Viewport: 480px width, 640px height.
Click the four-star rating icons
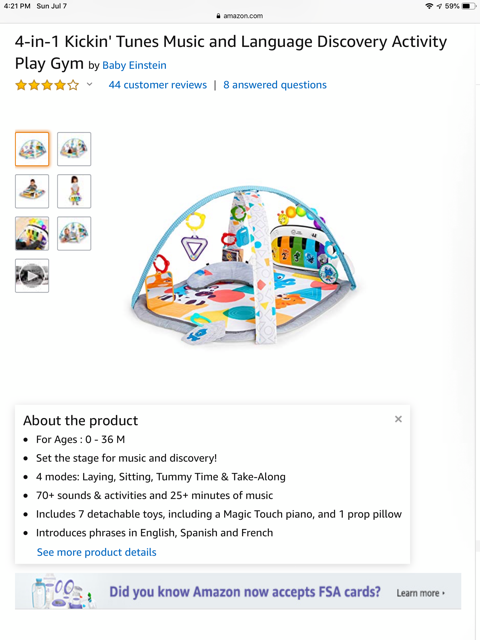click(47, 85)
